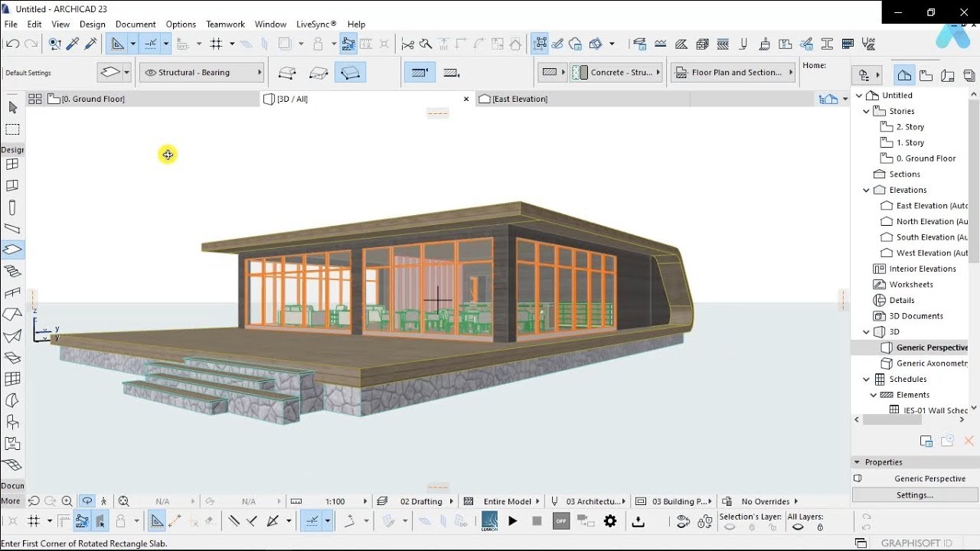Select 1. Story in navigator
The width and height of the screenshot is (980, 551).
tap(910, 142)
